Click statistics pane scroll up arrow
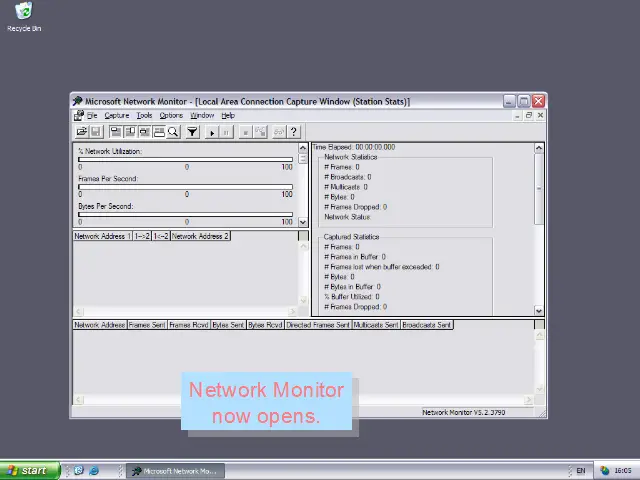This screenshot has width=640, height=480. 539,148
